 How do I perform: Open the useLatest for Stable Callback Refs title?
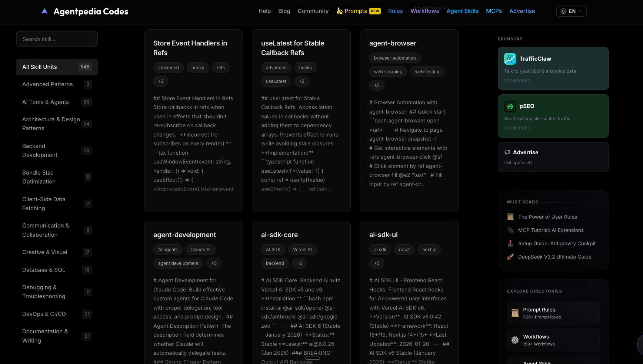(293, 48)
